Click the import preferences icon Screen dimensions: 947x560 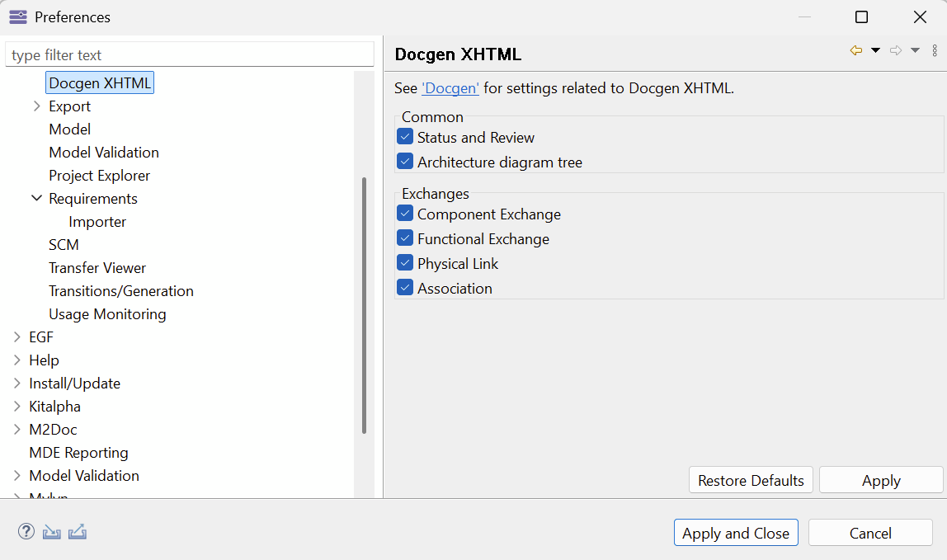pyautogui.click(x=52, y=532)
